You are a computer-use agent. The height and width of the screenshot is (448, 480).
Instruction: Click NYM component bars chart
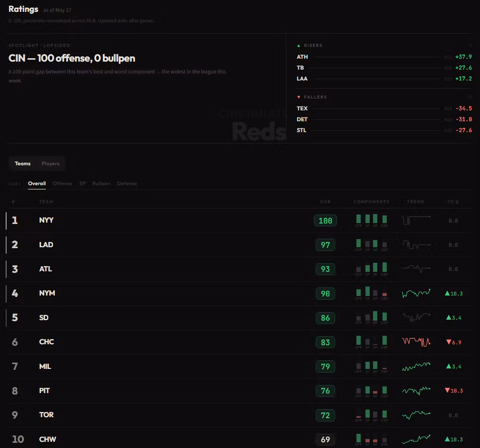[x=371, y=293]
